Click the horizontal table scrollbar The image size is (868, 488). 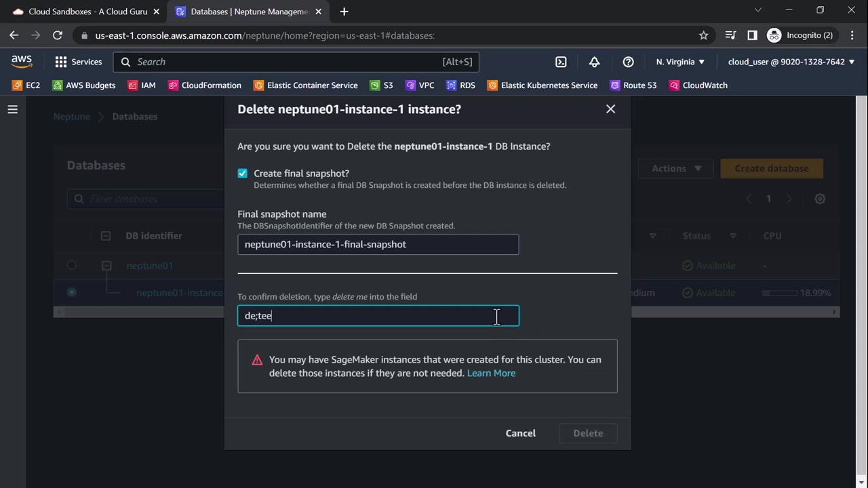tap(446, 312)
